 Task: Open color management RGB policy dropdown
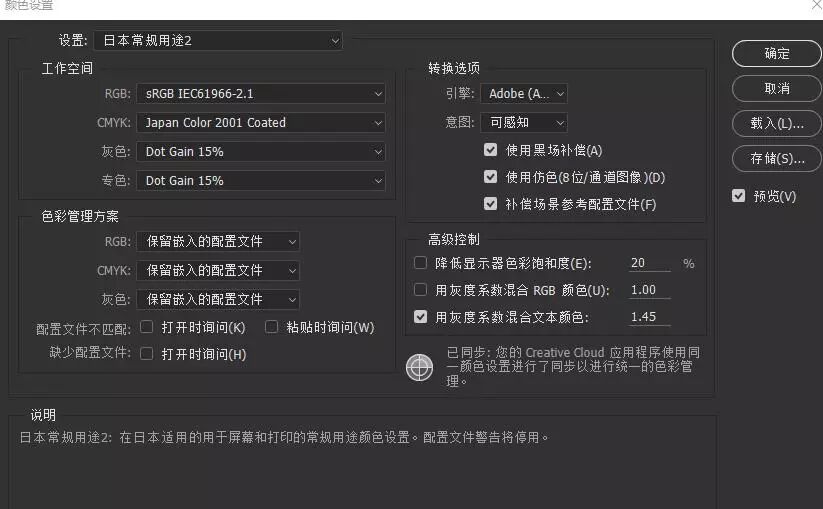(218, 241)
